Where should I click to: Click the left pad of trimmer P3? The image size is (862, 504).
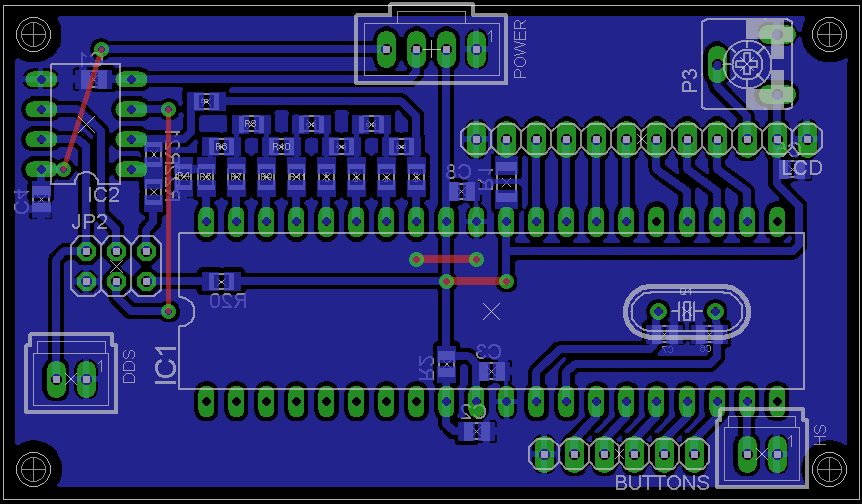718,65
